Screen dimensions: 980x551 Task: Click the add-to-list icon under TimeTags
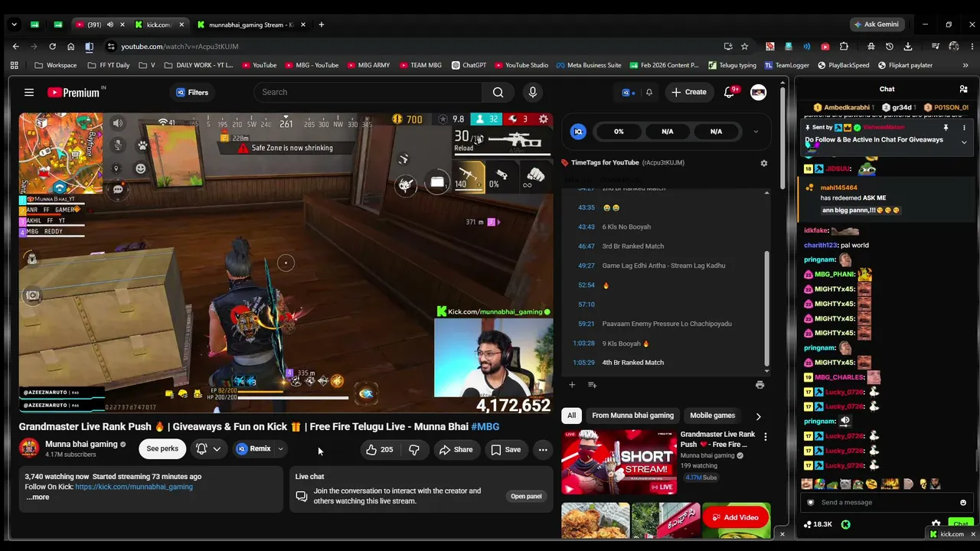pyautogui.click(x=592, y=385)
